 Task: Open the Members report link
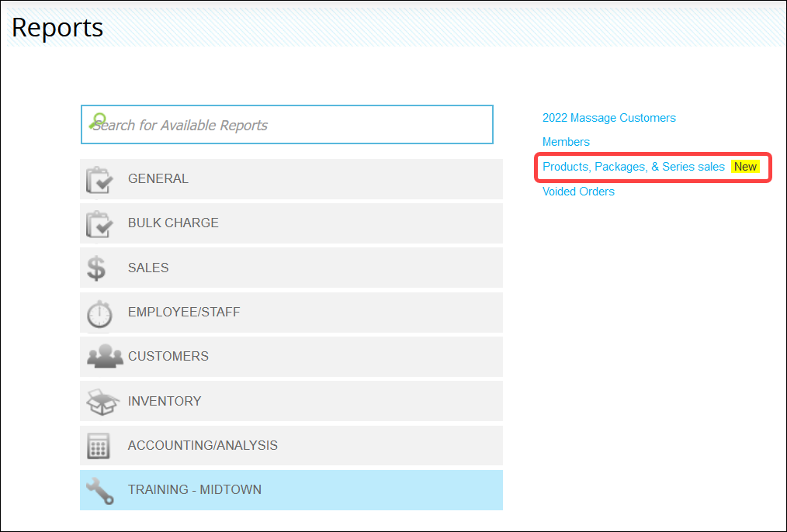566,142
